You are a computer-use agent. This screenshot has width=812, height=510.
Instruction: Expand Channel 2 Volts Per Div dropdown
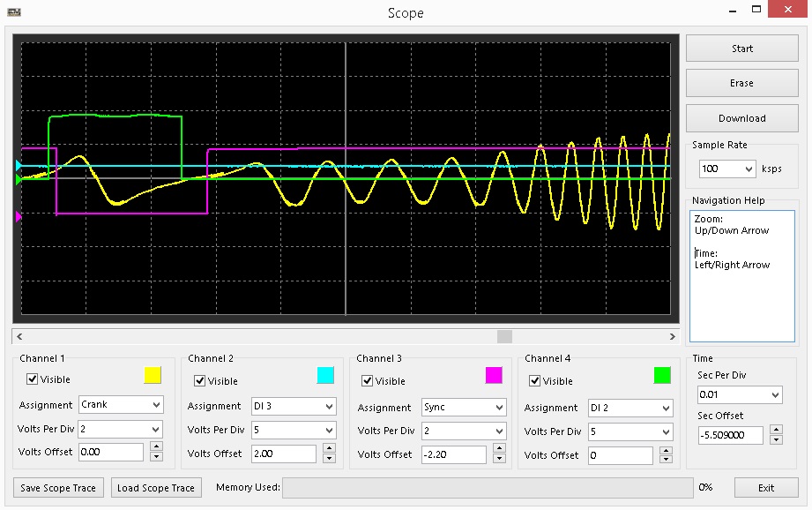click(x=294, y=430)
